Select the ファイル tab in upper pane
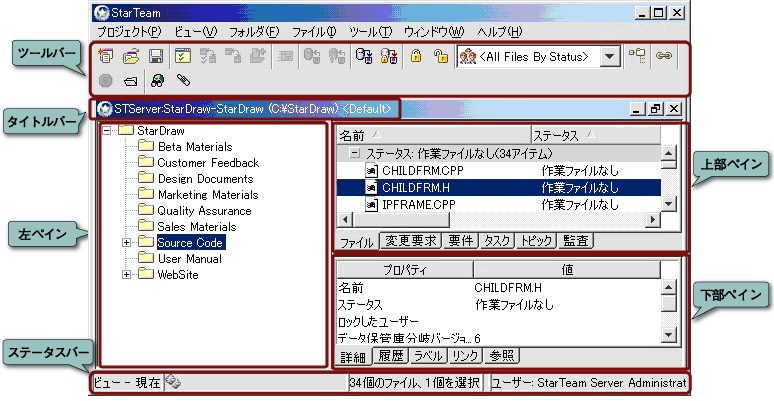This screenshot has height=401, width=774. tap(357, 242)
